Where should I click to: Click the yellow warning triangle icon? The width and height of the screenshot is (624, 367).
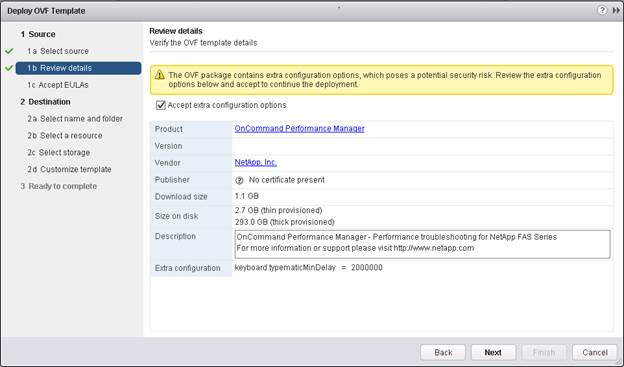click(x=160, y=75)
